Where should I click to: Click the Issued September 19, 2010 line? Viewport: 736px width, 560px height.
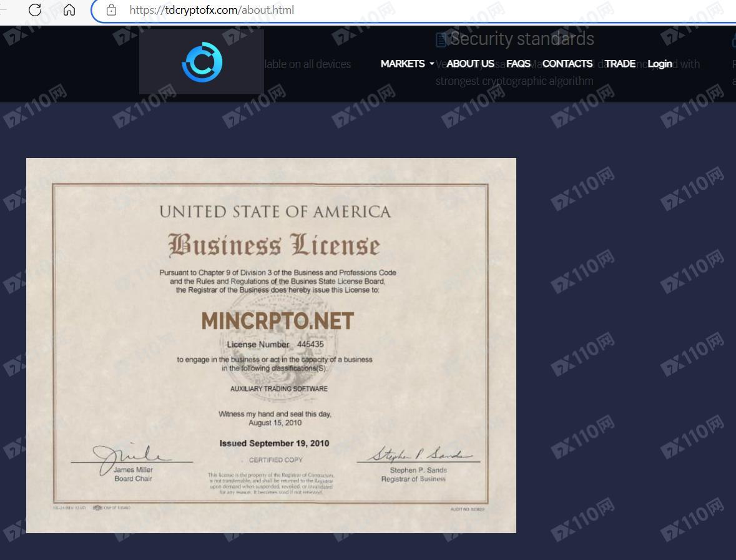click(x=274, y=443)
